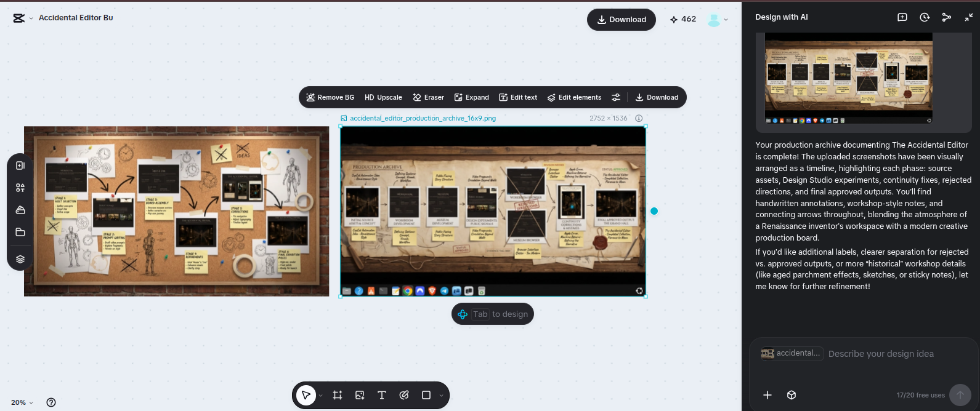Open screenshot thumbnail in AI chat
The width and height of the screenshot is (980, 411).
pos(849,78)
